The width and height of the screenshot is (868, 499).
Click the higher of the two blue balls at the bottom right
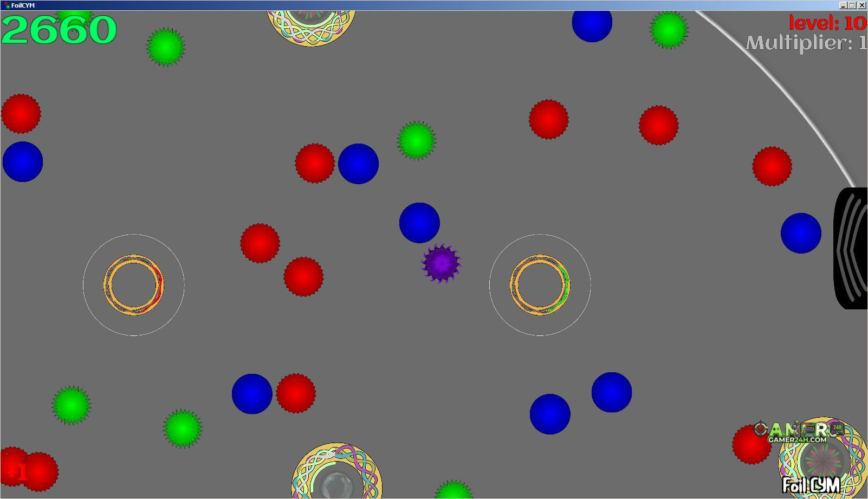[612, 392]
